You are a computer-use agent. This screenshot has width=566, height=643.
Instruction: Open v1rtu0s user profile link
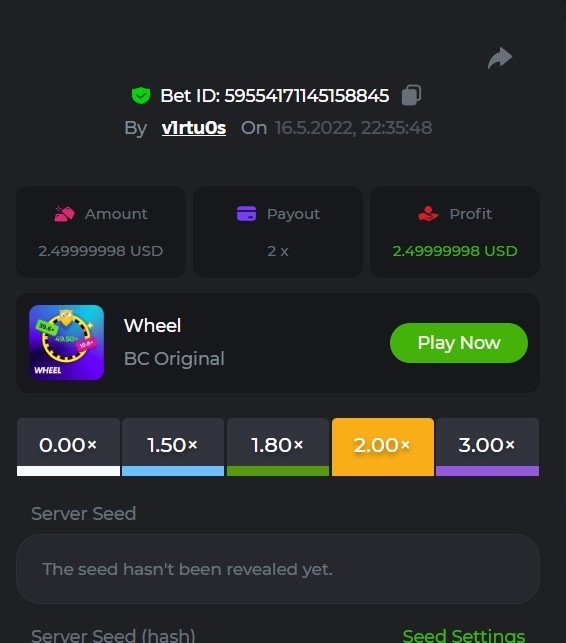pos(194,128)
